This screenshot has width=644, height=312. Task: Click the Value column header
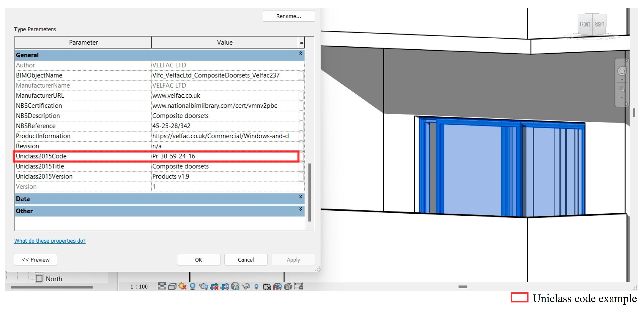pyautogui.click(x=225, y=42)
